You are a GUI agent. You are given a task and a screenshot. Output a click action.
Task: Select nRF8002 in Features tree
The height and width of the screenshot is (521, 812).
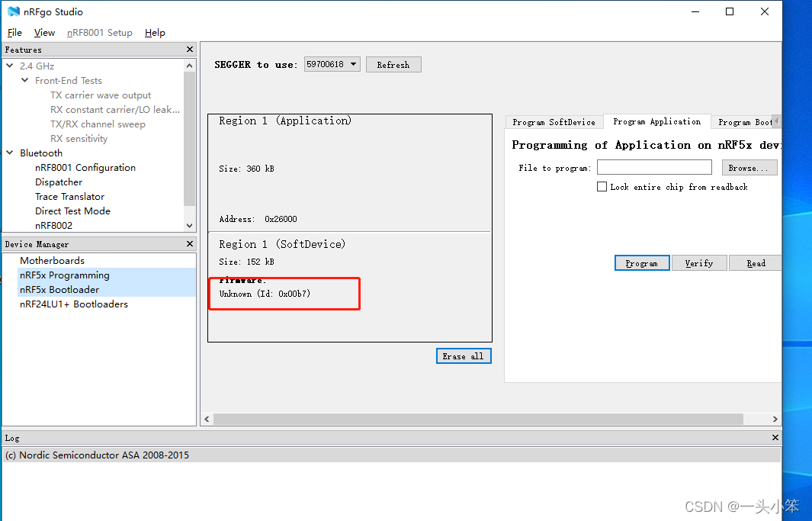(x=54, y=225)
